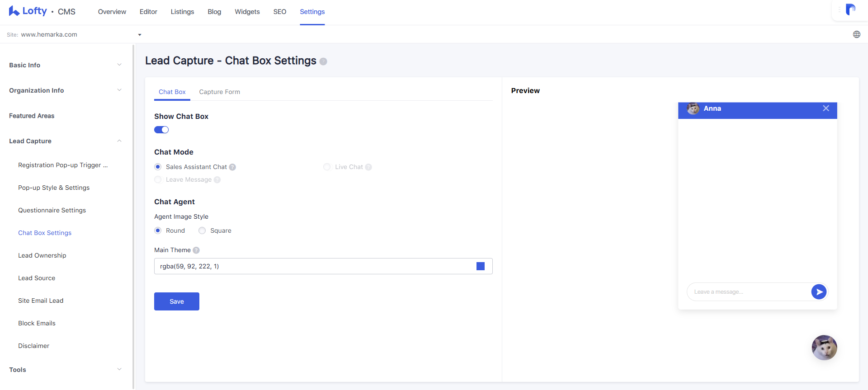The image size is (868, 390).
Task: Open the site selector dropdown
Action: (x=140, y=35)
